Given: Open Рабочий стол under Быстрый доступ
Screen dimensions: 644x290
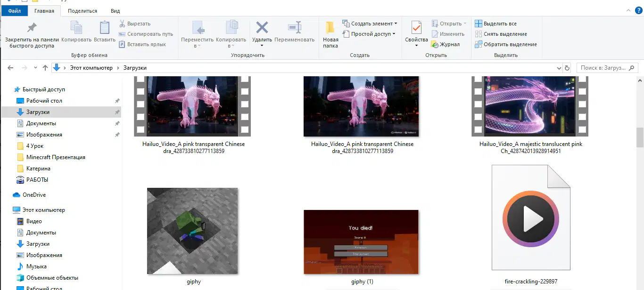Looking at the screenshot, I should 44,101.
